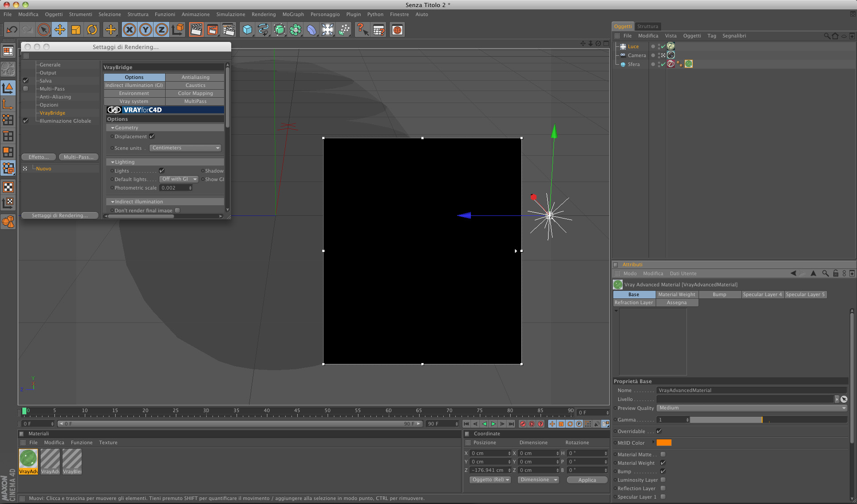Disable the Lights checkbox in Lighting

tap(162, 171)
